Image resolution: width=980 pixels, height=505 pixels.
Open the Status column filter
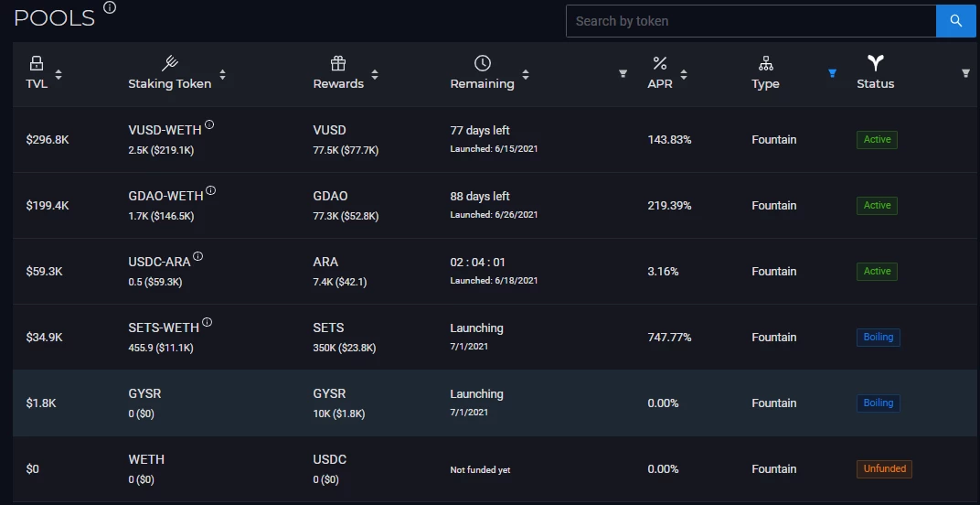tap(965, 74)
